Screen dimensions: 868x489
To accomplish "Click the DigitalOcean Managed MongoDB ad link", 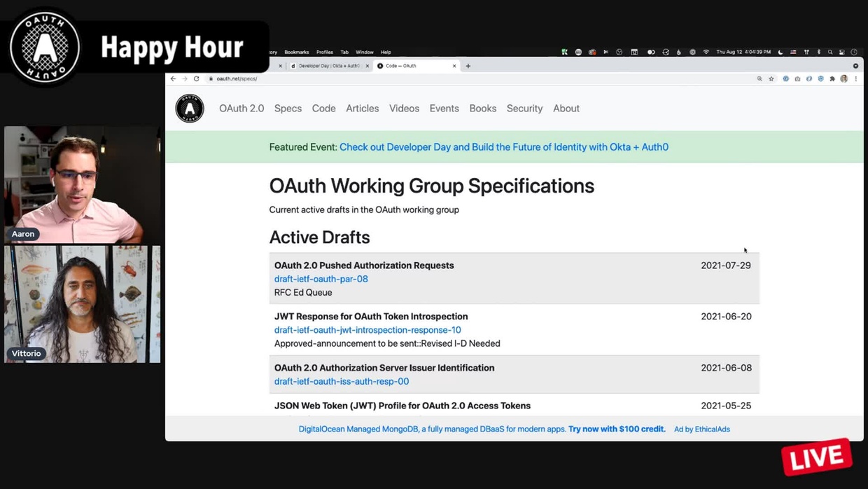I will tap(482, 429).
